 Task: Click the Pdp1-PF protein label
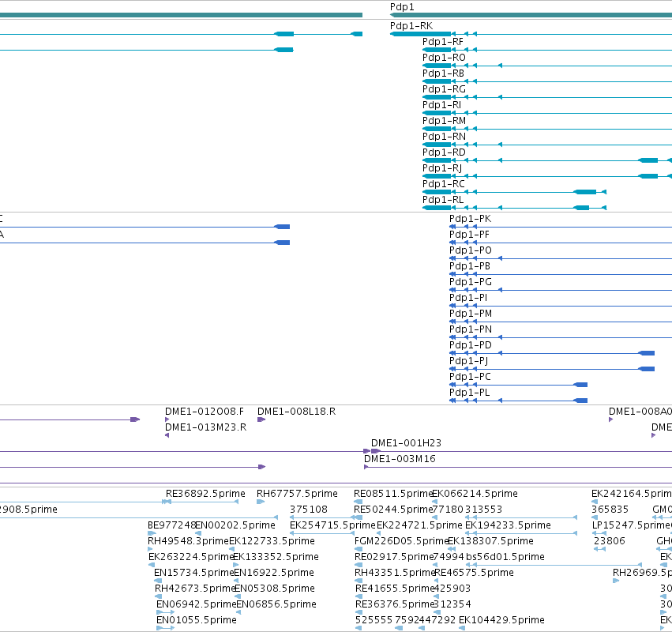[x=469, y=235]
